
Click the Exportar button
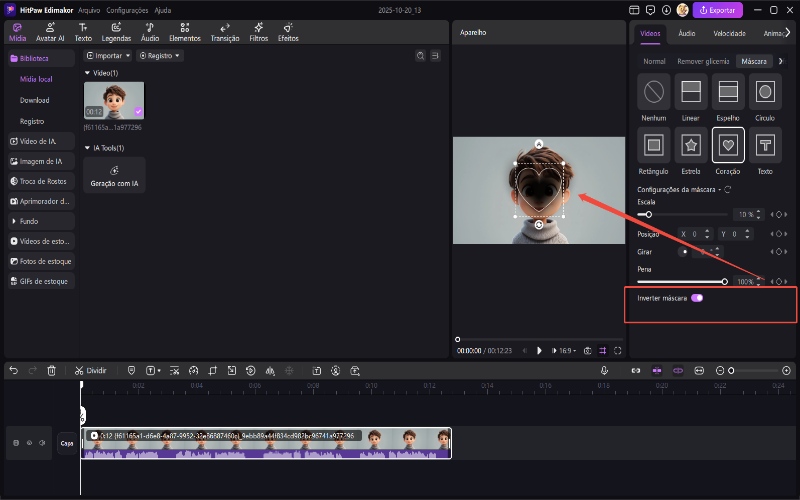(x=718, y=10)
